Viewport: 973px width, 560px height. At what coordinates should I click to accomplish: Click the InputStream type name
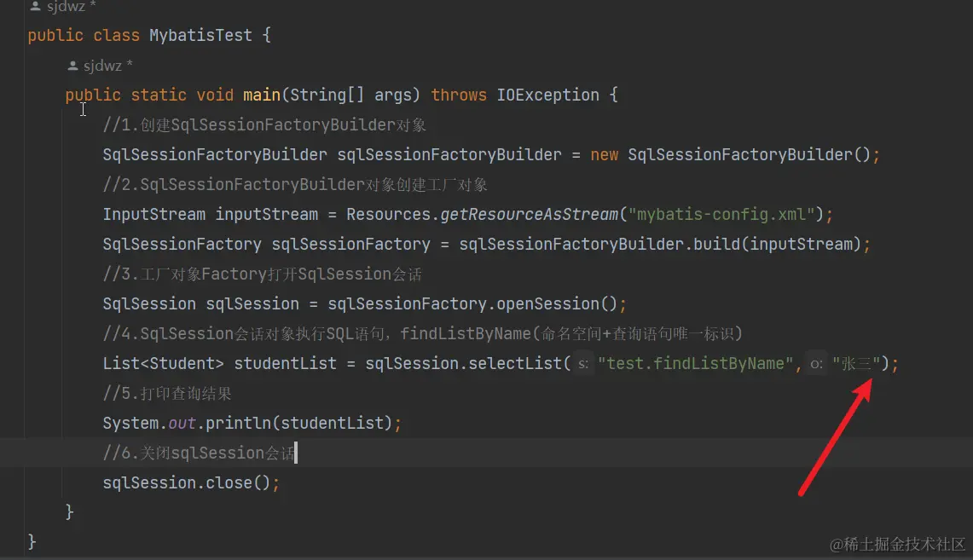153,215
